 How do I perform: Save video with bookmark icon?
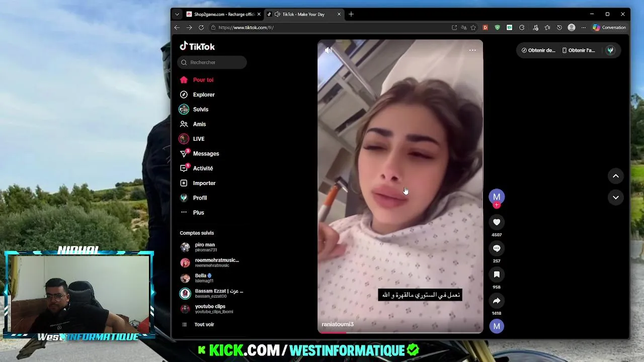(497, 275)
